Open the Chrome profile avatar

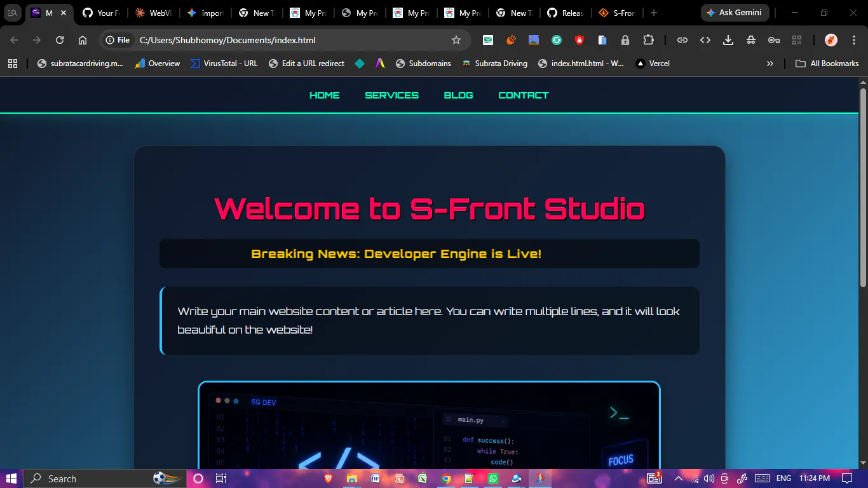pos(831,40)
